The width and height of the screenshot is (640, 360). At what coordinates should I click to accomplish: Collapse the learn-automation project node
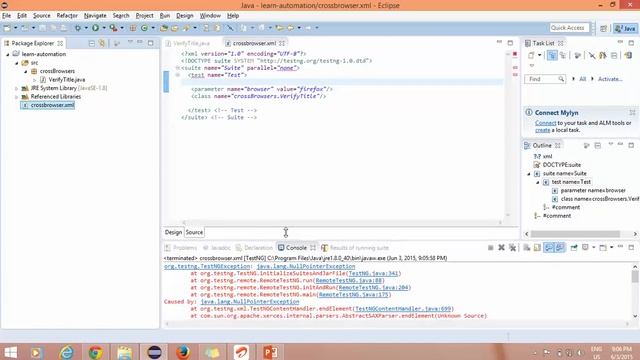8,54
